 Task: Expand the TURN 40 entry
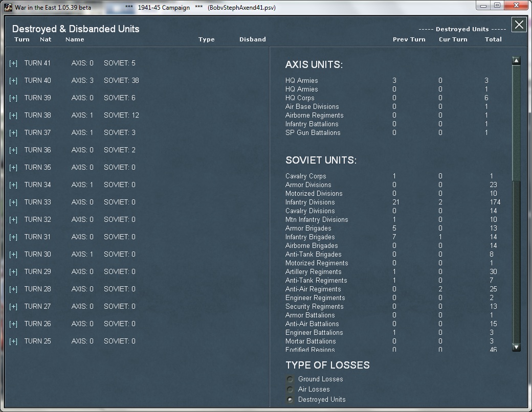[x=13, y=81]
